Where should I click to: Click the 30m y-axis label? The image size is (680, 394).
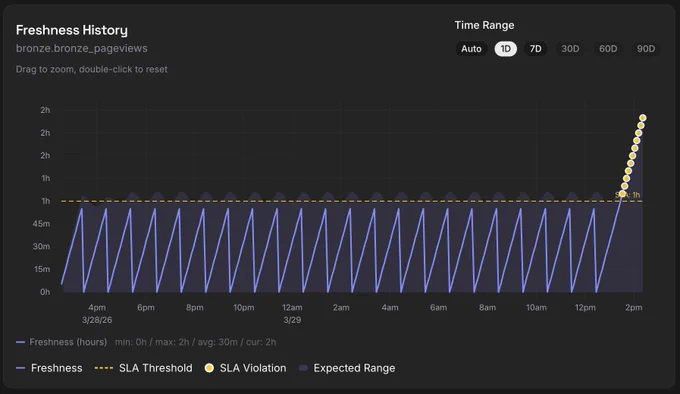pyautogui.click(x=42, y=246)
